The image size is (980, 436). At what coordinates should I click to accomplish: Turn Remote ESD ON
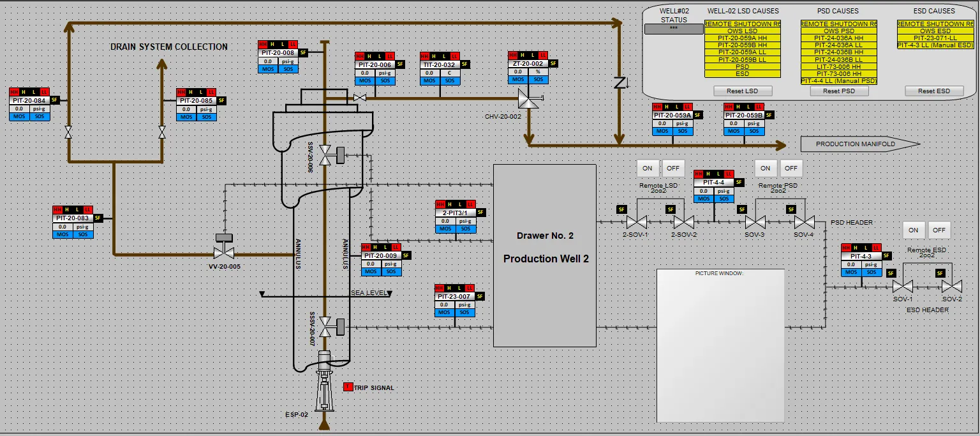tap(914, 230)
